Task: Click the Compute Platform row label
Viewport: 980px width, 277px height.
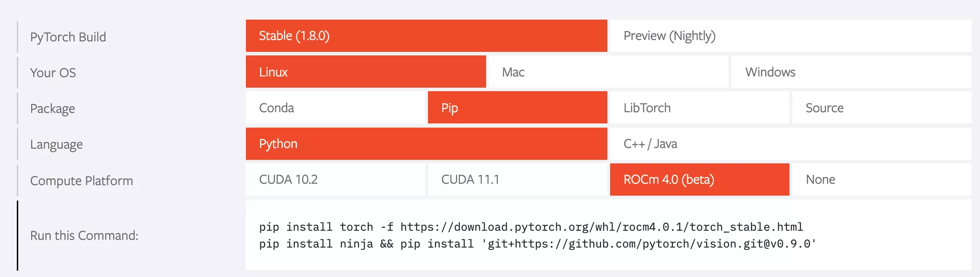Action: point(81,181)
